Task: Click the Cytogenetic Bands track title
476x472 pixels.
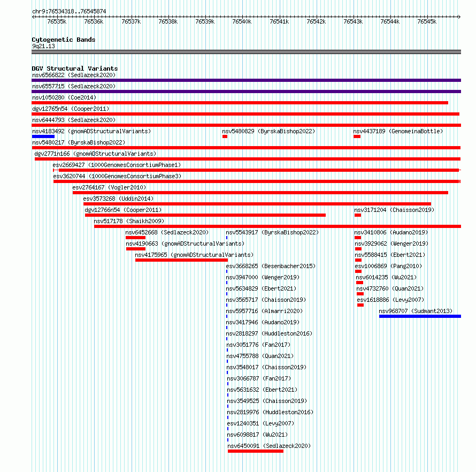Action: click(64, 40)
